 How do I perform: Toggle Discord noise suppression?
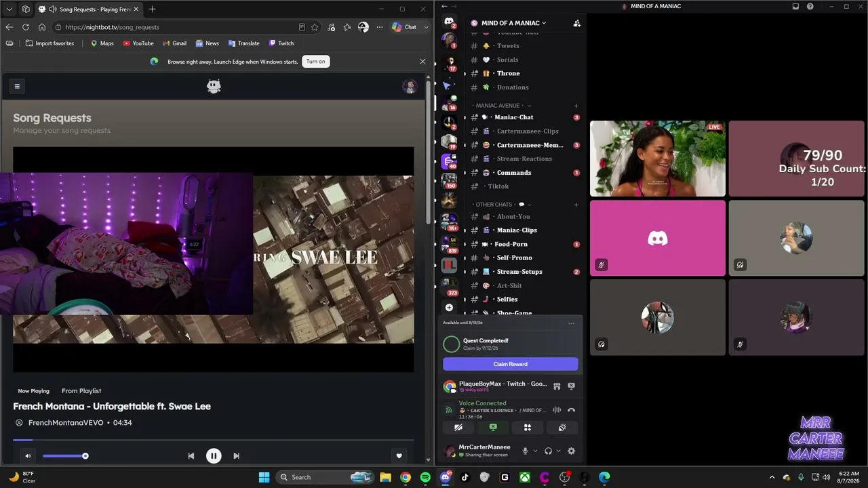(x=557, y=410)
